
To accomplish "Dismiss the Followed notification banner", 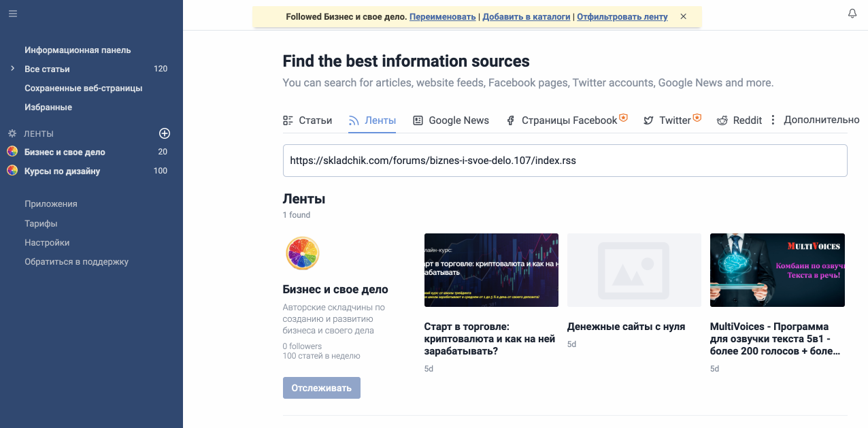I will 683,16.
